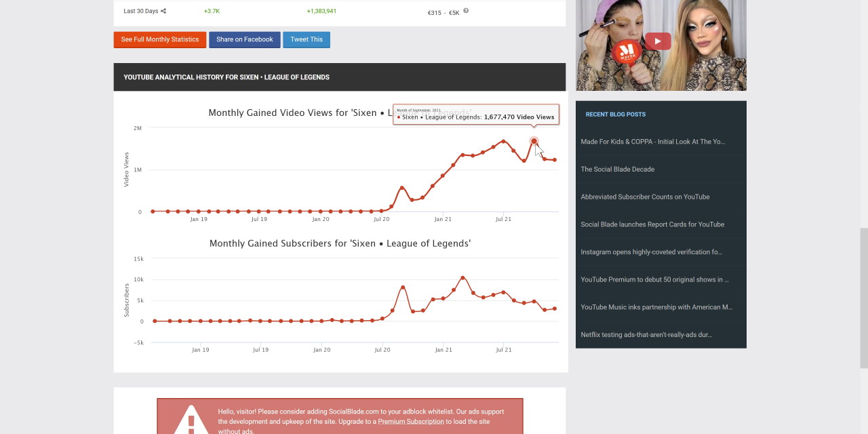Share this channel on Facebook
868x434 pixels.
(244, 39)
